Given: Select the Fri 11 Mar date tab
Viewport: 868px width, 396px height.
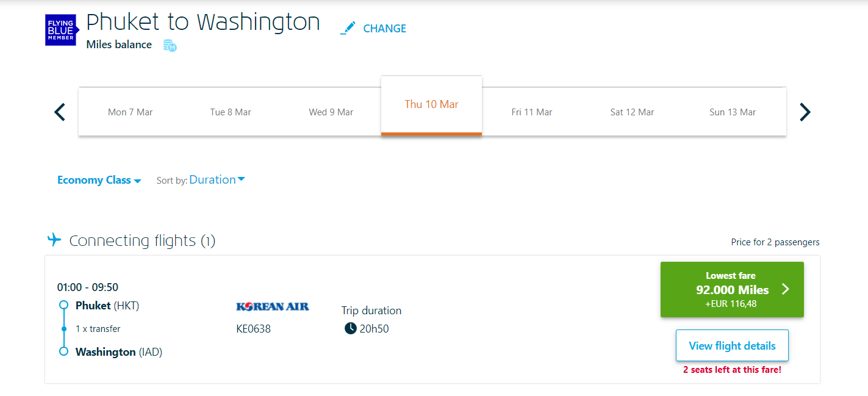Looking at the screenshot, I should click(x=531, y=112).
